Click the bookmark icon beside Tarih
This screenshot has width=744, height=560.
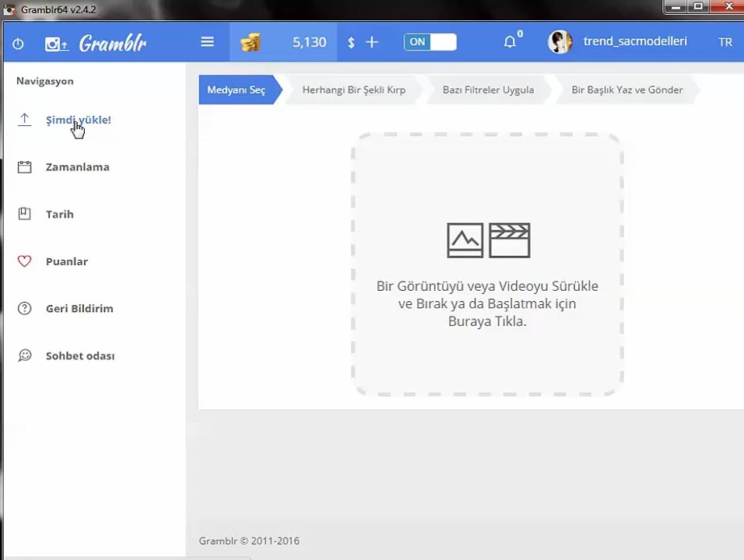25,214
